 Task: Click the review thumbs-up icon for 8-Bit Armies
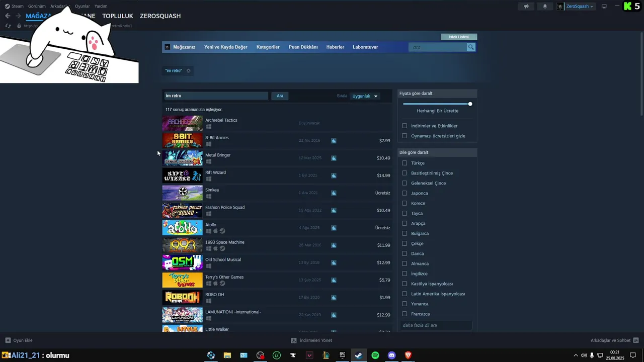click(334, 141)
